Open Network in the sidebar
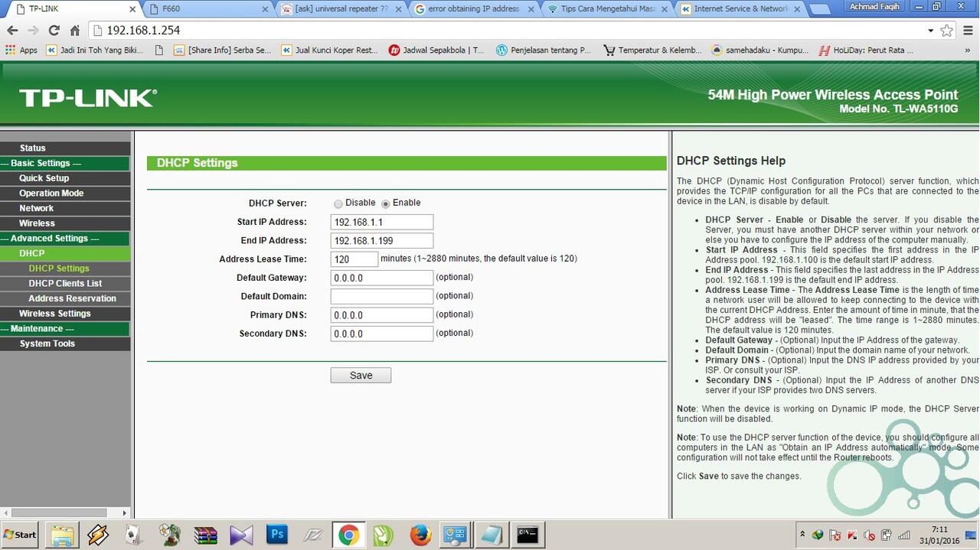Screen dimensions: 980x550 pos(65,208)
